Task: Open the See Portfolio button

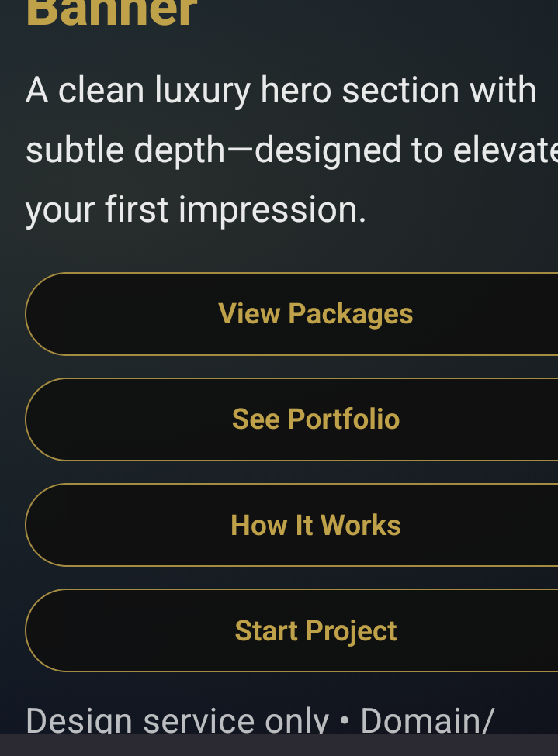Action: pyautogui.click(x=315, y=419)
